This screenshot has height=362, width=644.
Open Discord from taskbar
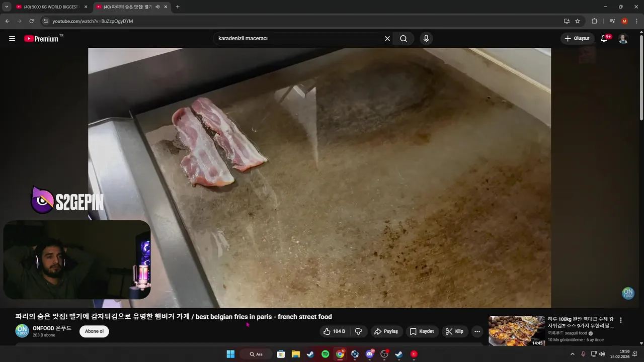[370, 354]
